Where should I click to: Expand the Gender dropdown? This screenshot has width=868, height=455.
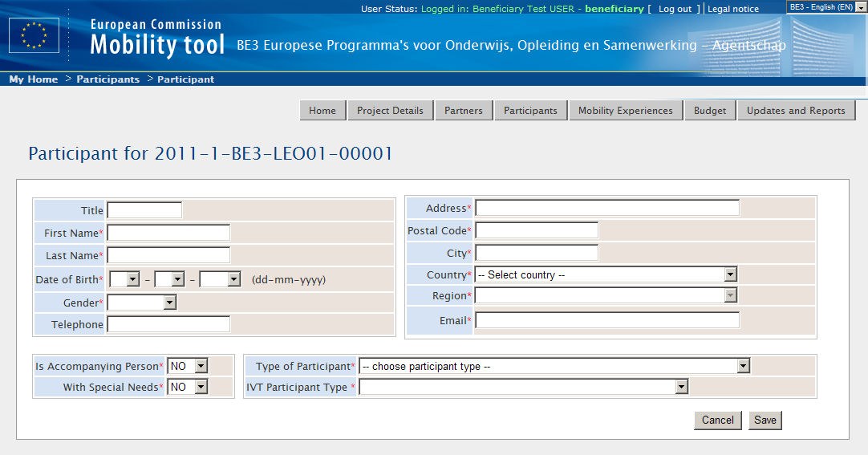(x=142, y=303)
